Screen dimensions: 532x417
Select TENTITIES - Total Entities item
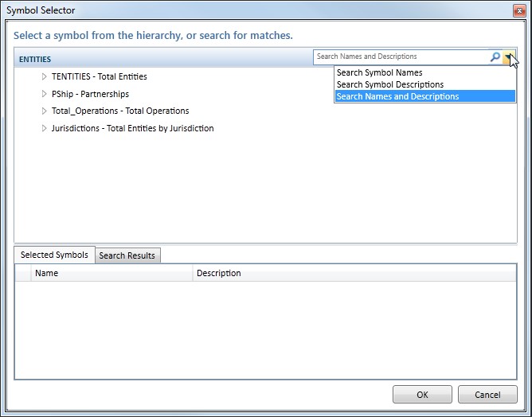[99, 77]
